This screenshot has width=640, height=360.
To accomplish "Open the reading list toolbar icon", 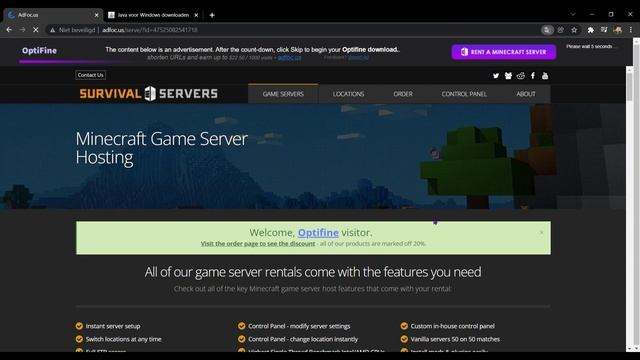I will (604, 30).
